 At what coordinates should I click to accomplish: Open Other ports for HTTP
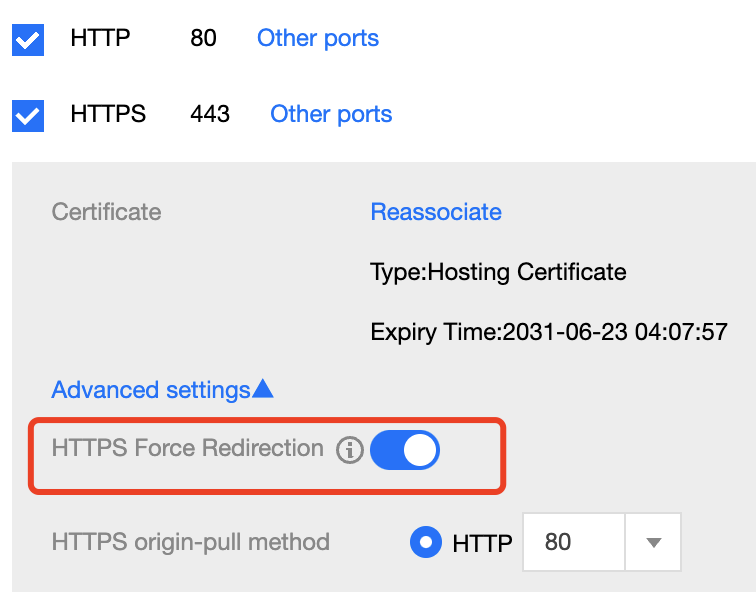click(318, 38)
